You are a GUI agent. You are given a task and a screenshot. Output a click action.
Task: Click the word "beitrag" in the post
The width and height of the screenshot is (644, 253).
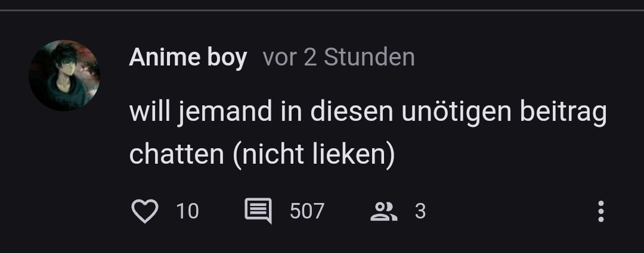[563, 112]
